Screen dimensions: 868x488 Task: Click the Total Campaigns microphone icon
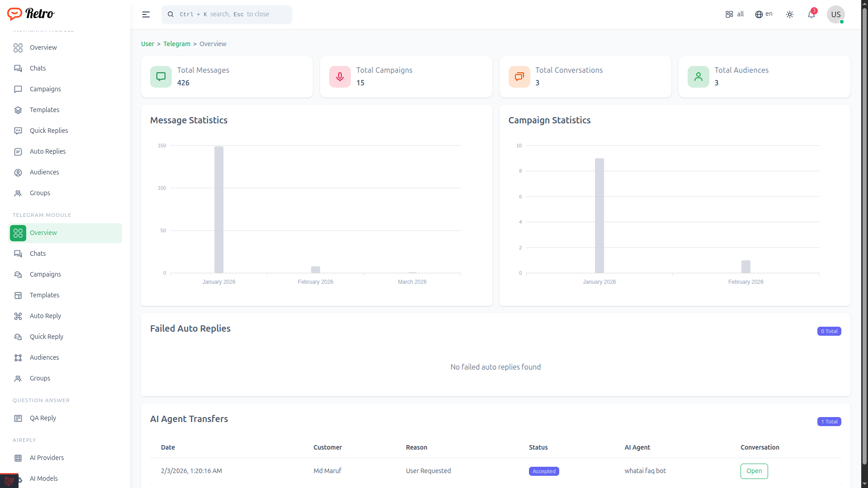click(340, 77)
